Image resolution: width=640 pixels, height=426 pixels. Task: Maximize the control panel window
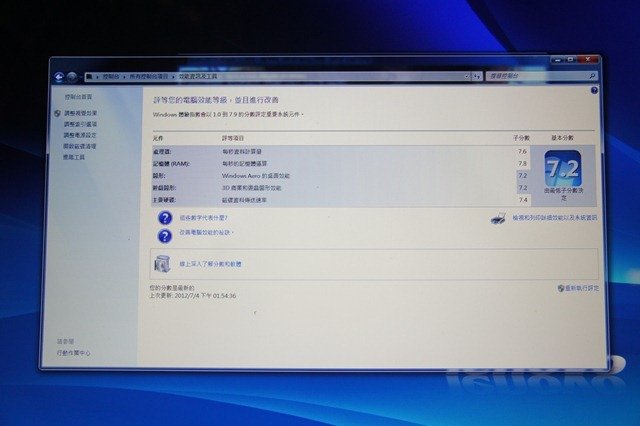pos(571,60)
